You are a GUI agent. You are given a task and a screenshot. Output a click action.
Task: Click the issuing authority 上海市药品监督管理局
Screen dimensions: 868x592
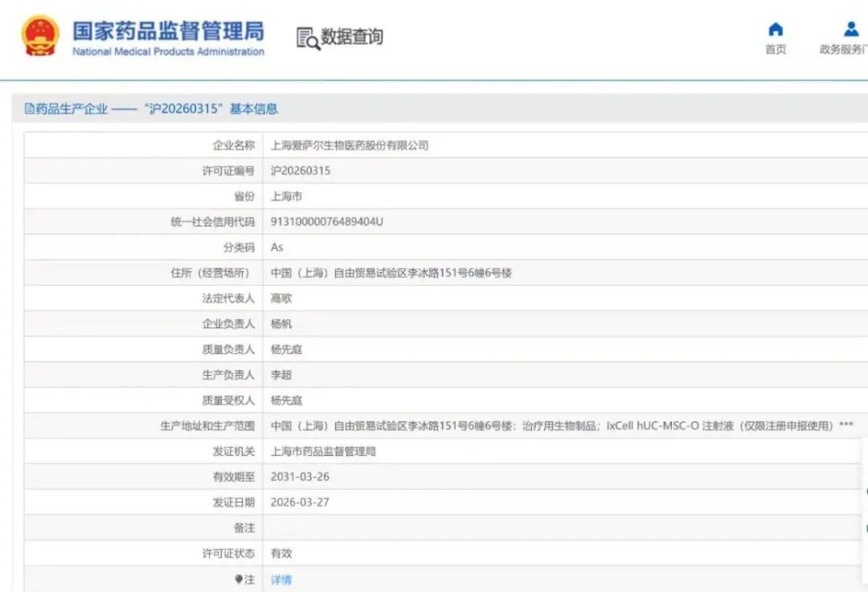(323, 451)
